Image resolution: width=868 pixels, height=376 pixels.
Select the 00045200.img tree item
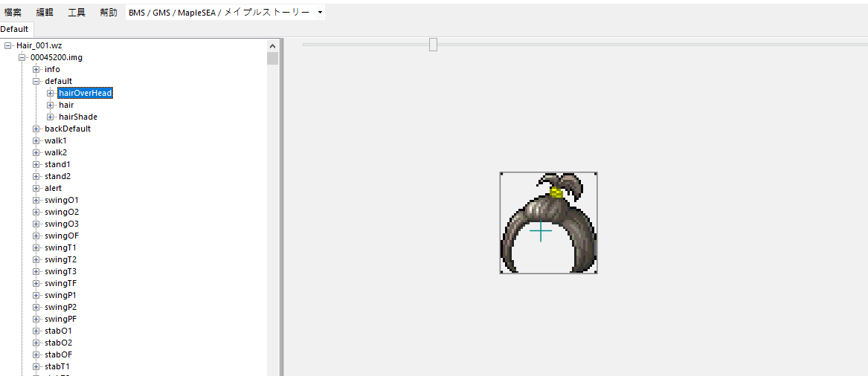click(x=57, y=57)
